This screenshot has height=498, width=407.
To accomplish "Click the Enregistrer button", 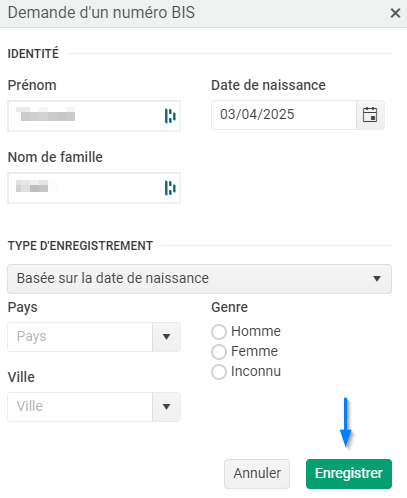I will (349, 474).
